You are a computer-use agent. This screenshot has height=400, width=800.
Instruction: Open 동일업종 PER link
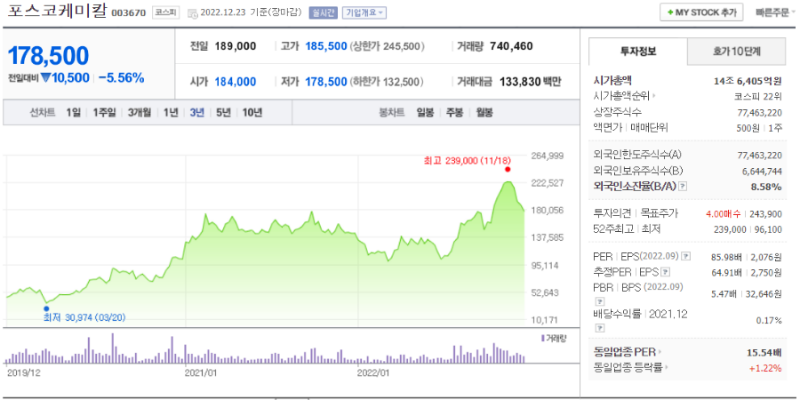(627, 352)
